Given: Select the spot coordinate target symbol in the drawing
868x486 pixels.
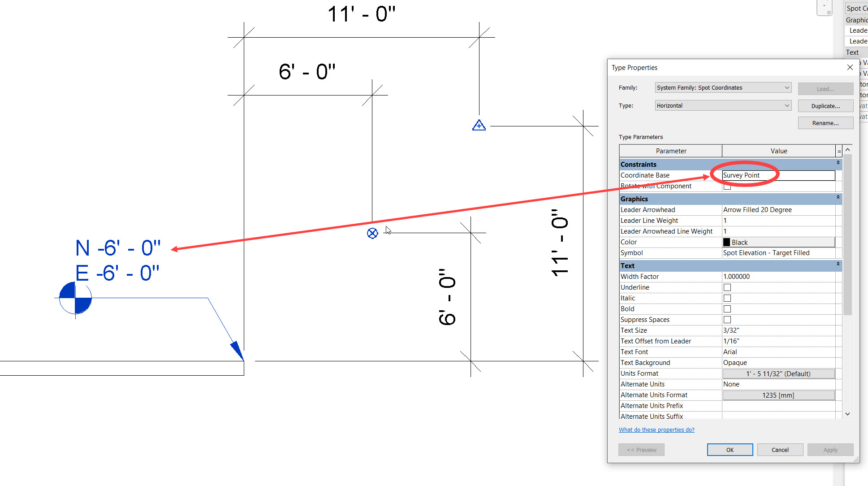Looking at the screenshot, I should pos(372,233).
